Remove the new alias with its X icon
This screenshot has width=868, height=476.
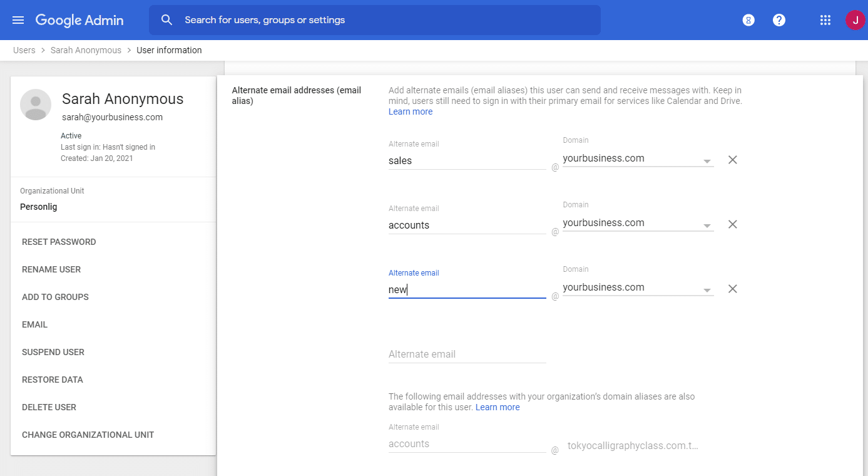tap(732, 289)
